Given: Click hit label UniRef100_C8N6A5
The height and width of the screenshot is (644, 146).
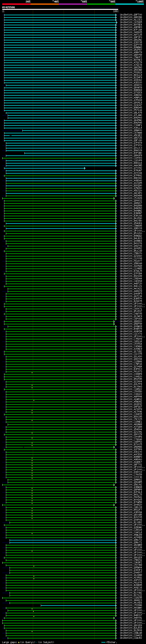Looking at the screenshot, I should click(131, 226).
